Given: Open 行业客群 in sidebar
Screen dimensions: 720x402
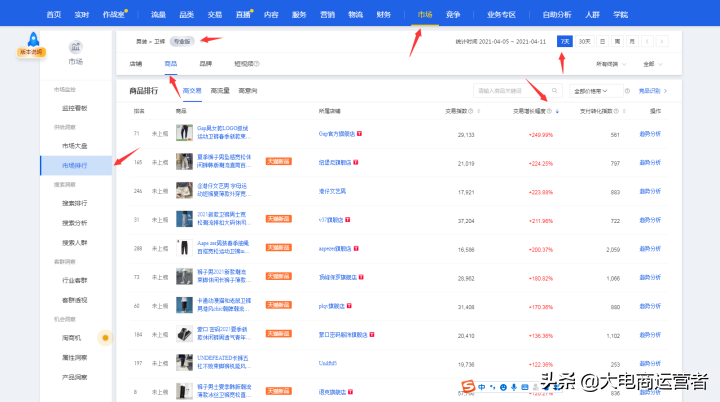Looking at the screenshot, I should coord(74,280).
